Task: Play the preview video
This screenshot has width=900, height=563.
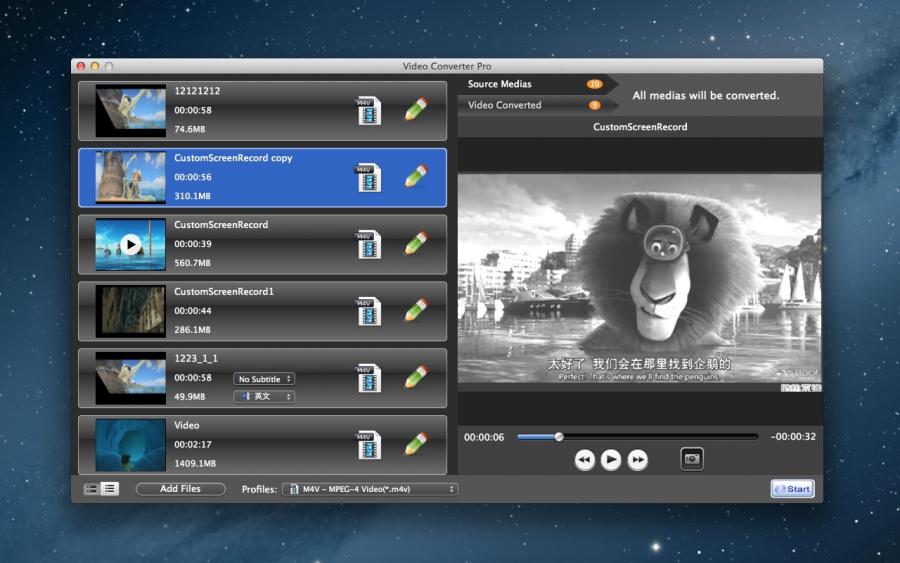Action: pyautogui.click(x=611, y=460)
